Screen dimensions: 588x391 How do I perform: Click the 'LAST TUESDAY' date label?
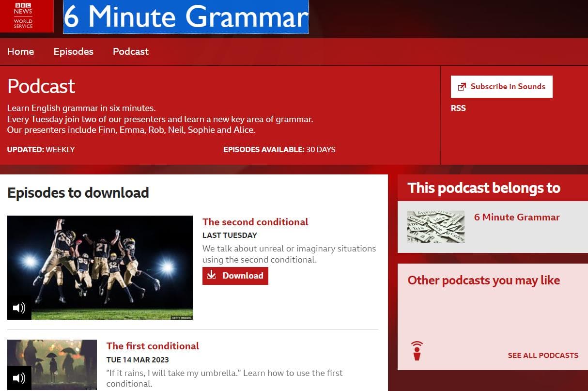(x=230, y=235)
